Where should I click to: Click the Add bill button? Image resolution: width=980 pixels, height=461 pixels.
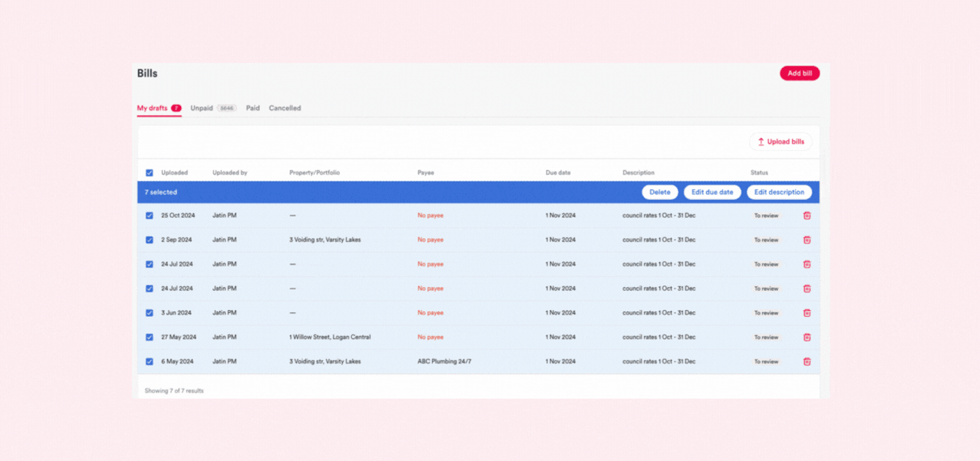pos(800,73)
